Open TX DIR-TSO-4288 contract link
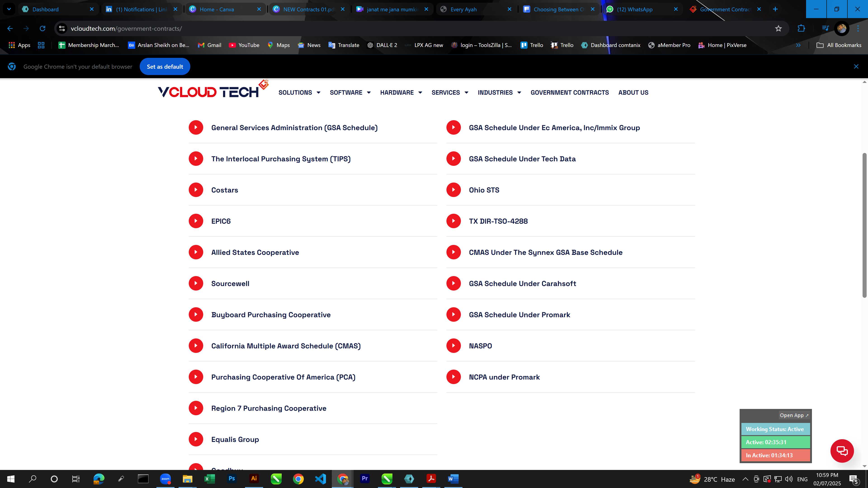The height and width of the screenshot is (488, 868). (x=498, y=221)
